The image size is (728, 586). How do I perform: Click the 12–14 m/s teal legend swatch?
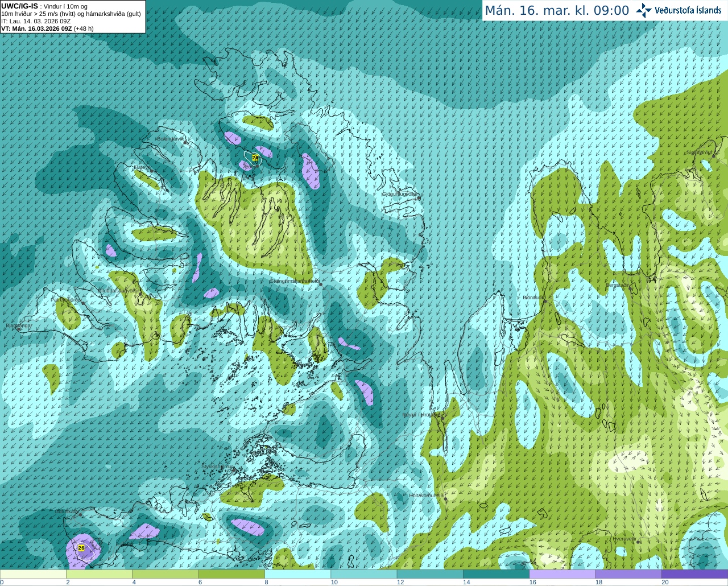(430, 574)
